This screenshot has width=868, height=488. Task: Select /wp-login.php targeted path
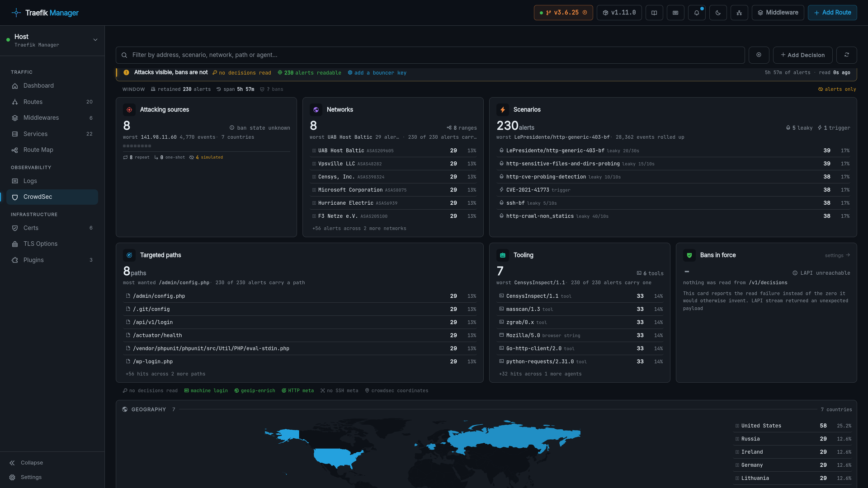click(x=300, y=362)
